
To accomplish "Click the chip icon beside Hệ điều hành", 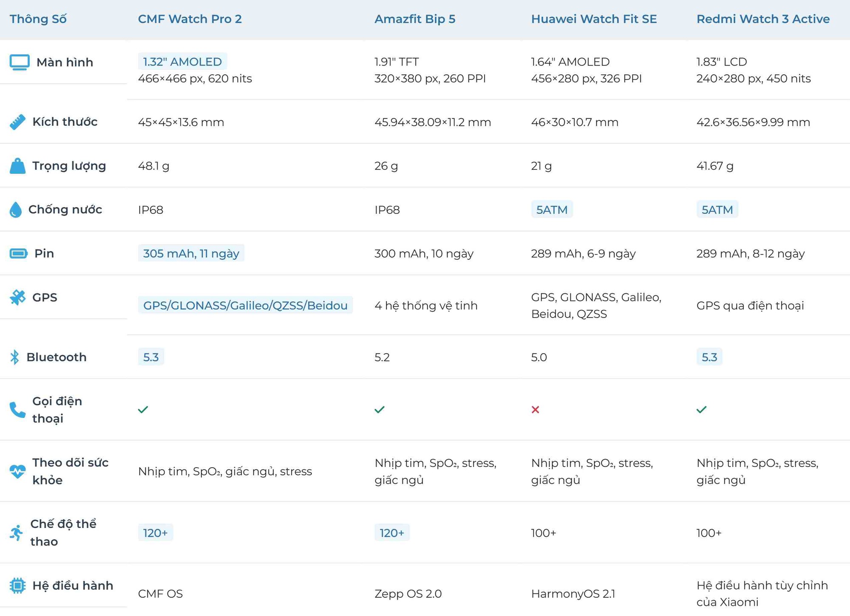I will [x=17, y=586].
